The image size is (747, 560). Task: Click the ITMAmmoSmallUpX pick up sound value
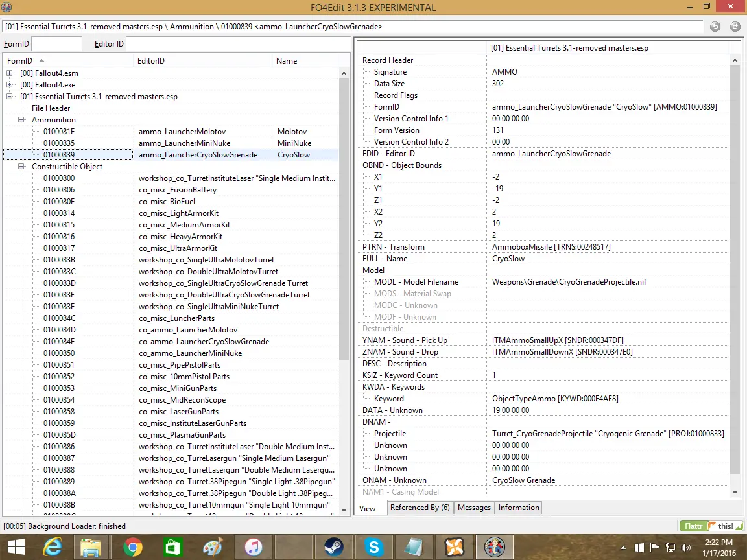tap(558, 340)
